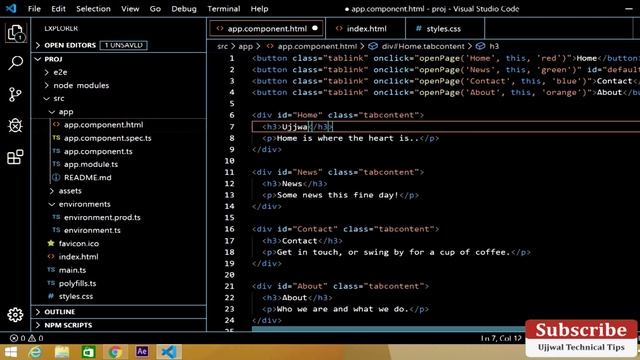Open index.html in the explorer tree

[78, 257]
